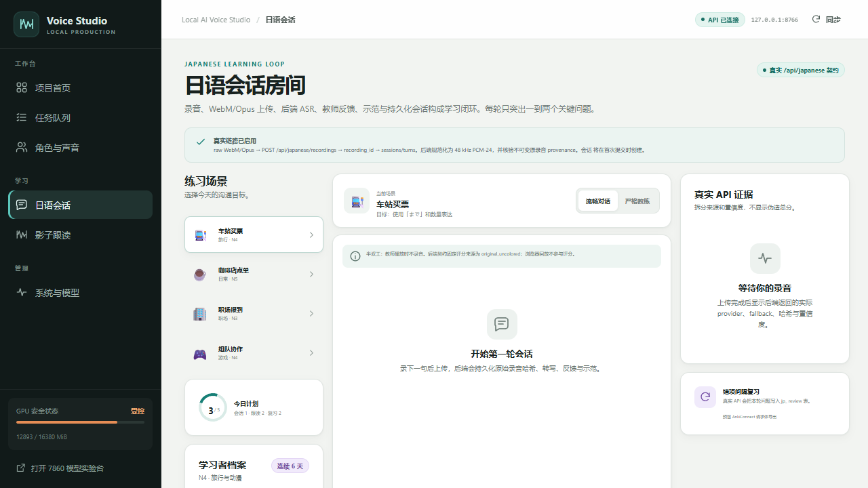Click the Local AI Voice Studio breadcrumb
Viewport: 868px width, 488px height.
pos(216,20)
